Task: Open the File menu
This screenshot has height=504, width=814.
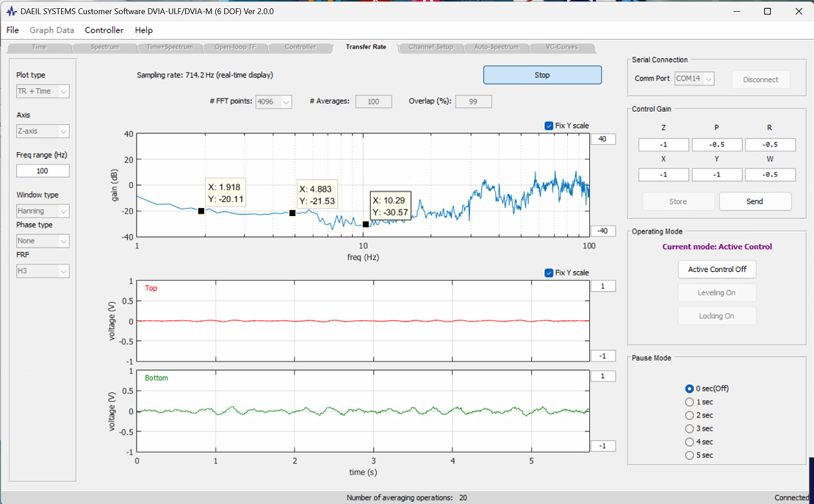Action: [x=12, y=30]
